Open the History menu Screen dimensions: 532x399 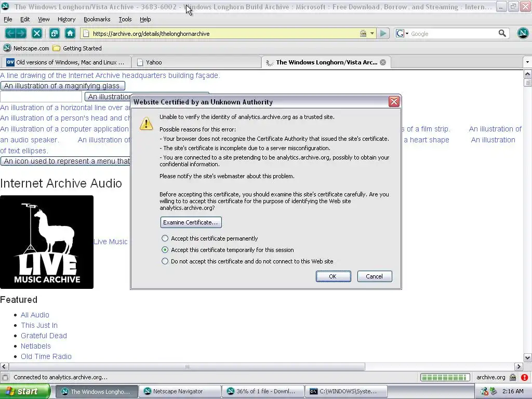66,19
